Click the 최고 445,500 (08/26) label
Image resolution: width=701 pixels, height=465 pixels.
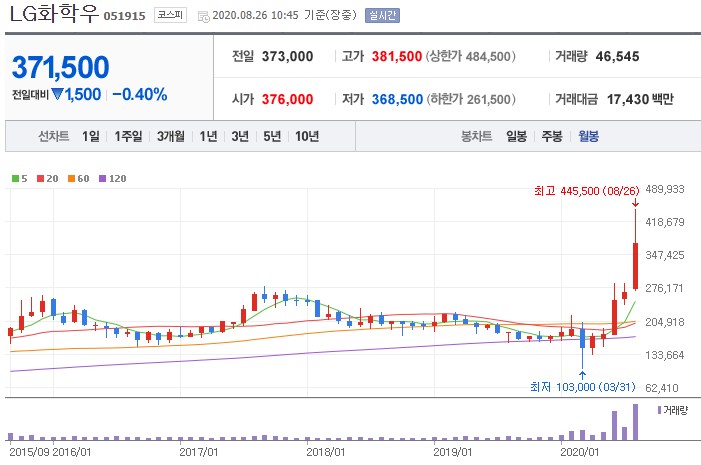[587, 191]
